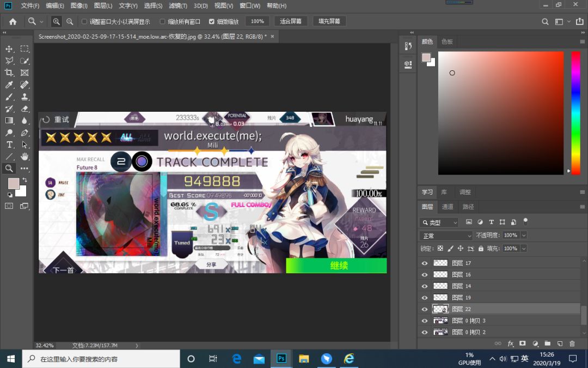Select the Brush tool
The width and height of the screenshot is (588, 368).
click(x=9, y=97)
